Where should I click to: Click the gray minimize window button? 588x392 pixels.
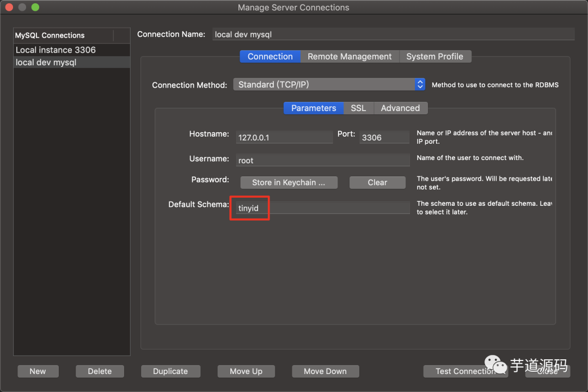(22, 7)
